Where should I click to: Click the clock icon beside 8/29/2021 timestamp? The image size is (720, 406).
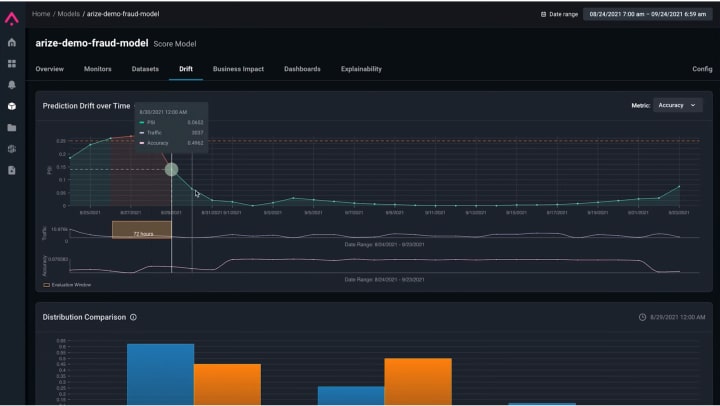642,317
